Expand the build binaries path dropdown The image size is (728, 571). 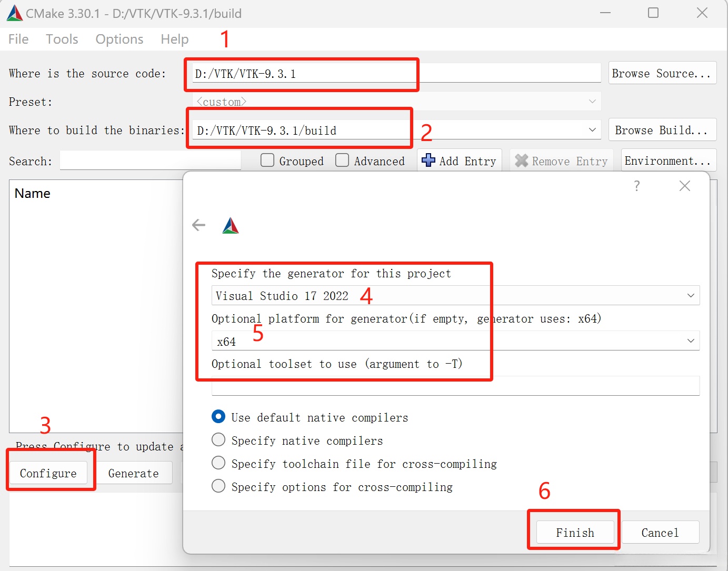tap(592, 130)
